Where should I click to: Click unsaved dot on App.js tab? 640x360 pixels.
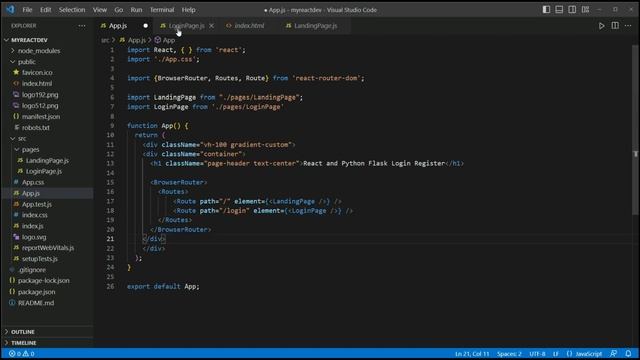tap(145, 26)
